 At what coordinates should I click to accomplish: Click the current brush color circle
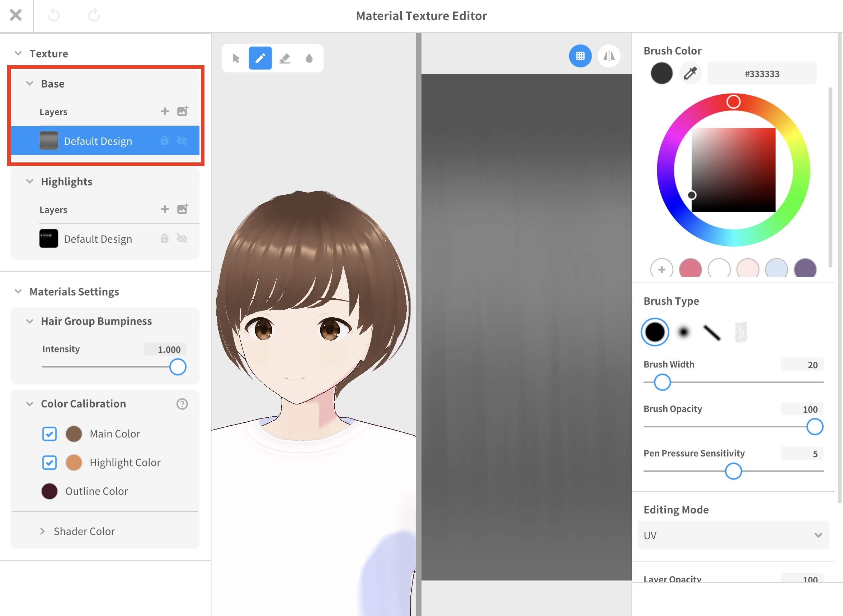tap(662, 74)
